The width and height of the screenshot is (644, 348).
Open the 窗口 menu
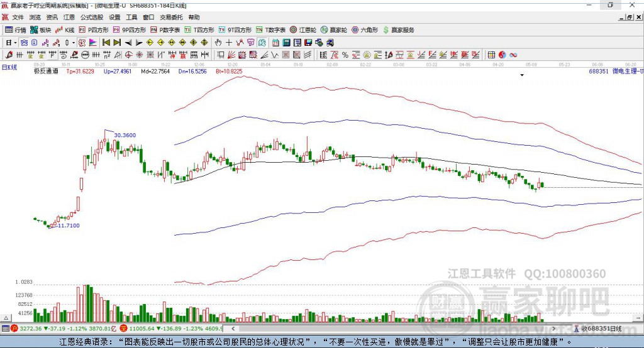(148, 17)
